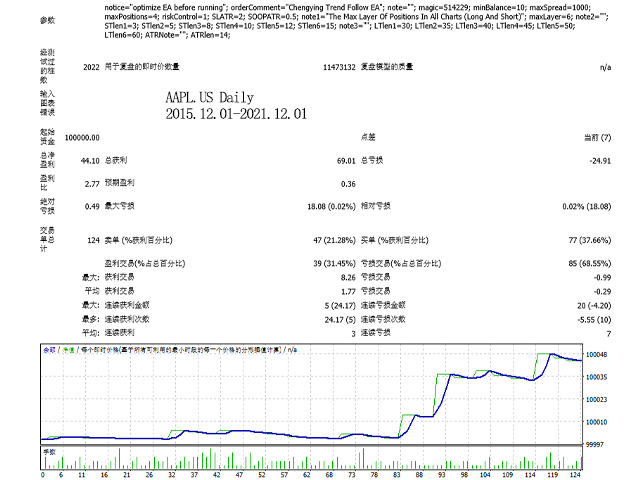Viewport: 640px width, 480px height.
Task: Select the total net profit value 44.10
Action: click(90, 161)
